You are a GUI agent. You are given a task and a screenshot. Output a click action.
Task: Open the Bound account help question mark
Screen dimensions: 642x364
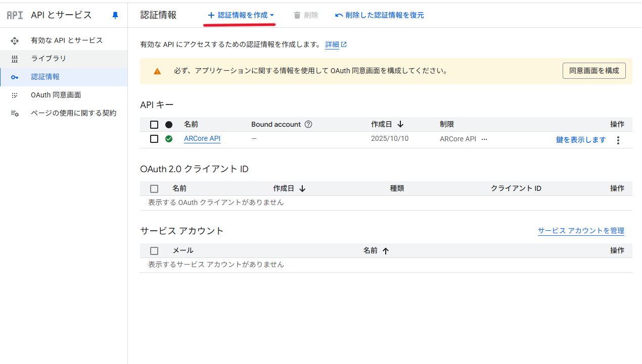pyautogui.click(x=308, y=124)
